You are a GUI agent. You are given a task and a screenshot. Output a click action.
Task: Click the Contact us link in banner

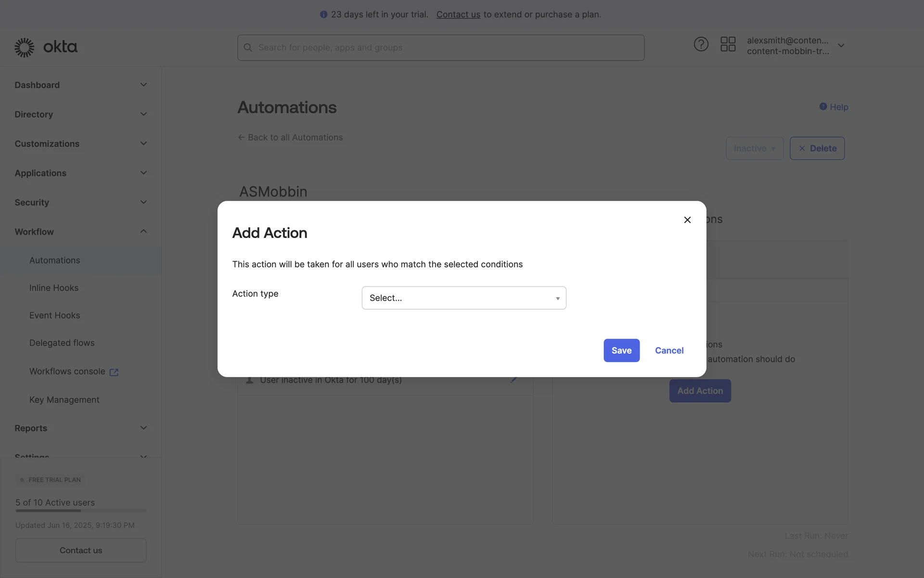[458, 14]
